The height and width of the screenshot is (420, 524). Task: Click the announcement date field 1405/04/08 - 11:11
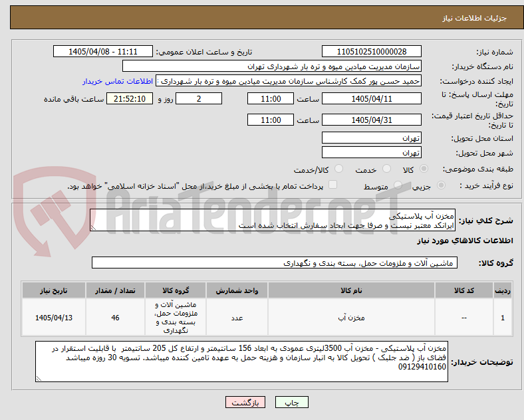103,52
